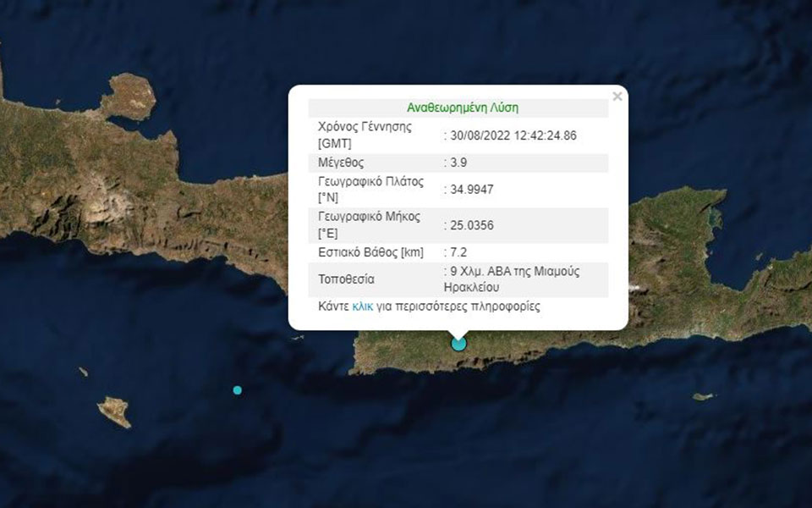Close the earthquake info popup
The image size is (812, 508).
[x=617, y=97]
